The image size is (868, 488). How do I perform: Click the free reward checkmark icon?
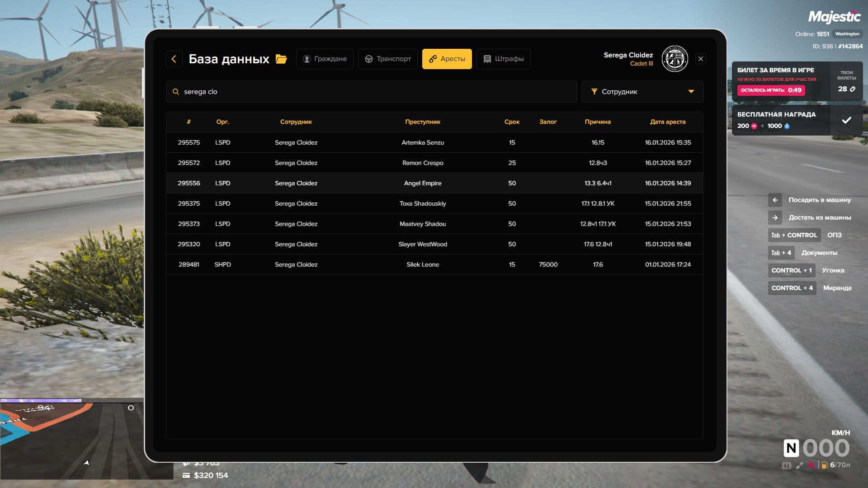pos(846,120)
